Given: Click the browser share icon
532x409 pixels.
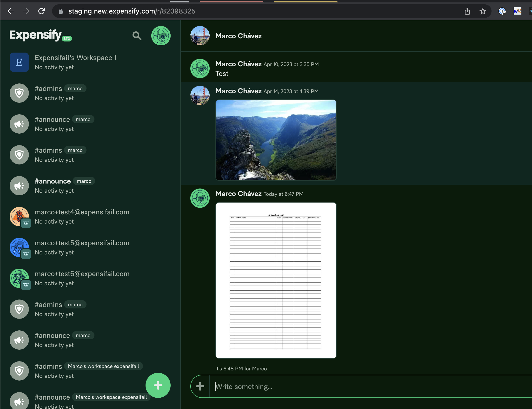Looking at the screenshot, I should coord(467,11).
